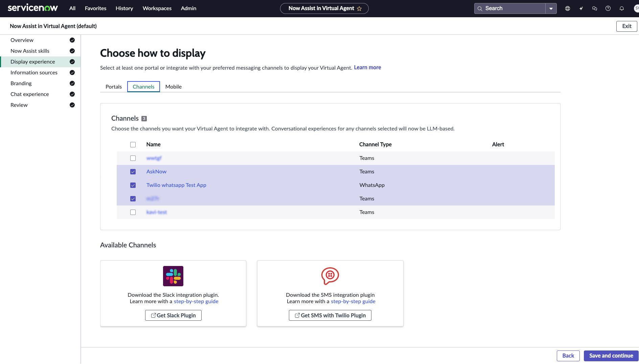Switch to the Mobile tab

click(x=174, y=87)
